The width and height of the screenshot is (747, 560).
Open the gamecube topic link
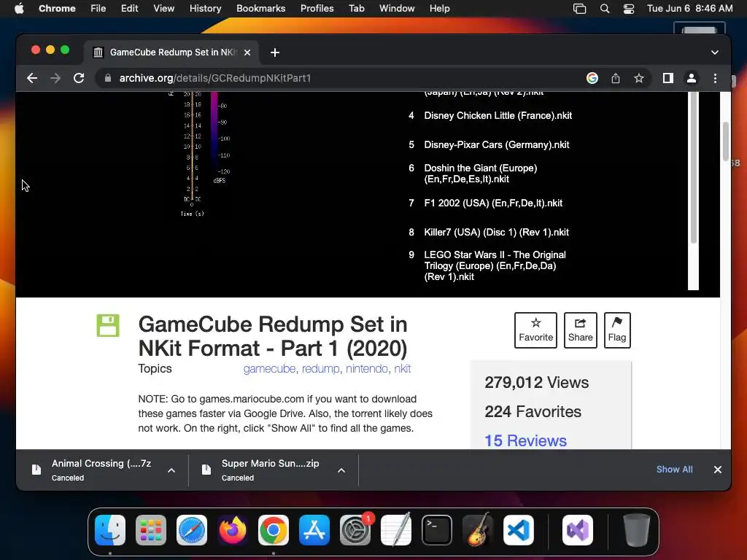click(269, 368)
